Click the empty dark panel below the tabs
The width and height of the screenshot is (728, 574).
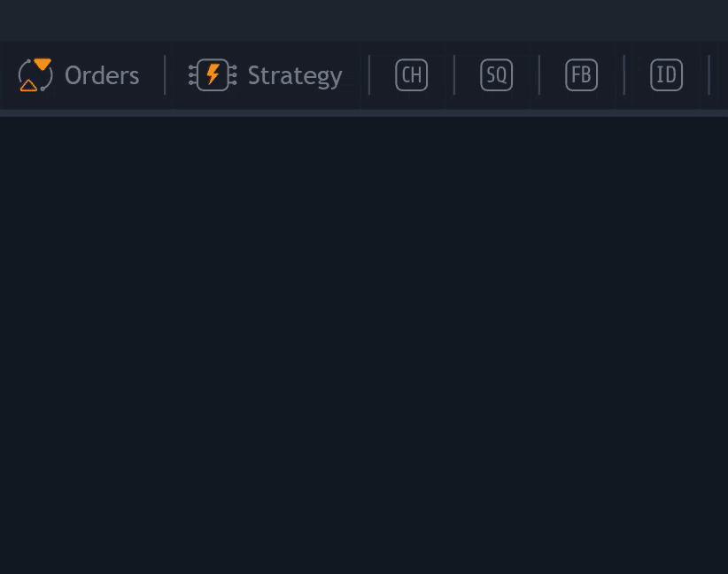364,345
